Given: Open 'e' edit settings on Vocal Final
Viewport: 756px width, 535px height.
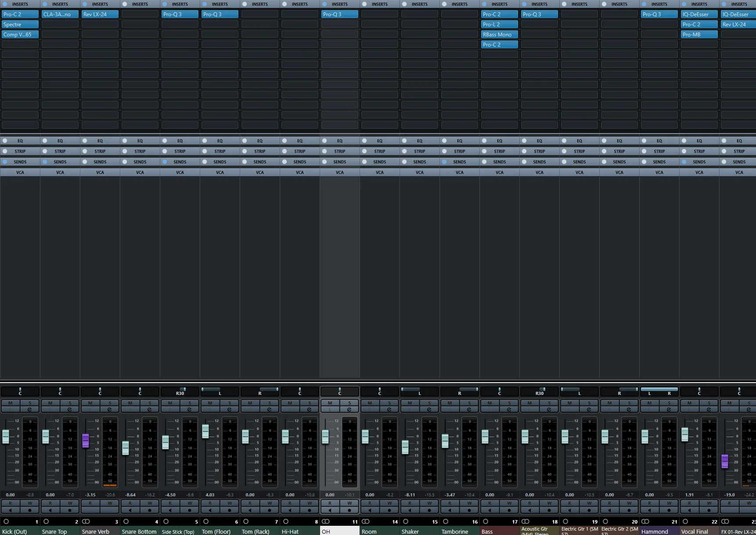Looking at the screenshot, I should pos(709,409).
